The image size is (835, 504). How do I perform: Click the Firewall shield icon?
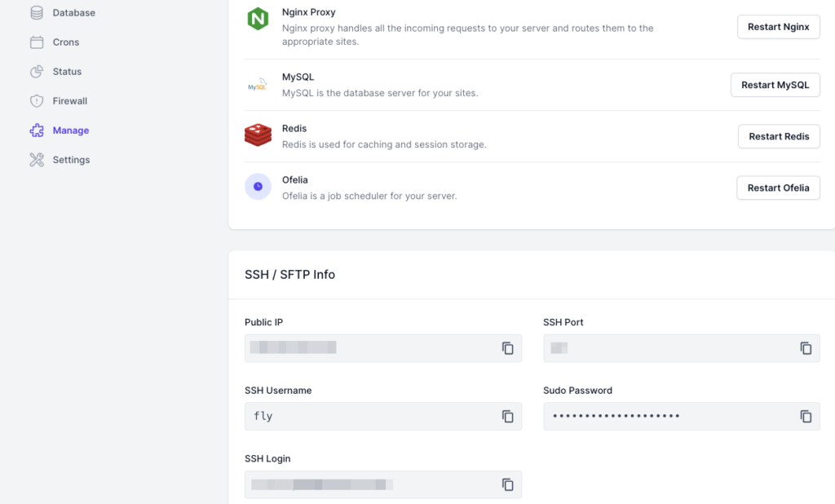coord(37,100)
